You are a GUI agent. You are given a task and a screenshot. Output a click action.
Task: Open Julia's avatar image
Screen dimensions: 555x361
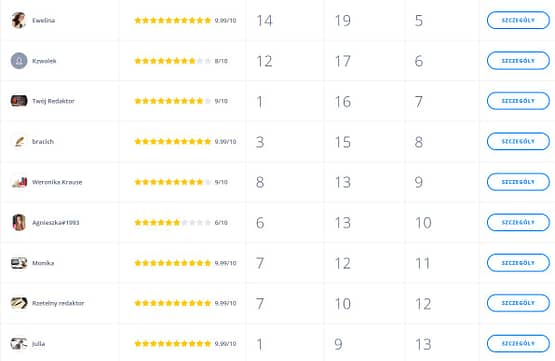(x=19, y=344)
